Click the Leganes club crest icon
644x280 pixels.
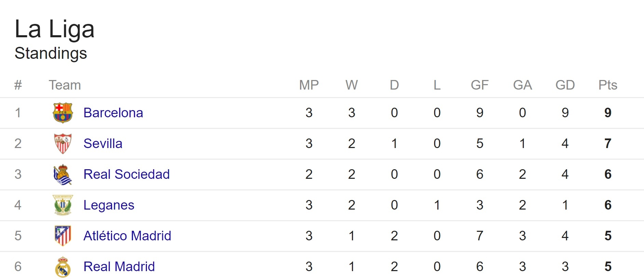coord(63,205)
